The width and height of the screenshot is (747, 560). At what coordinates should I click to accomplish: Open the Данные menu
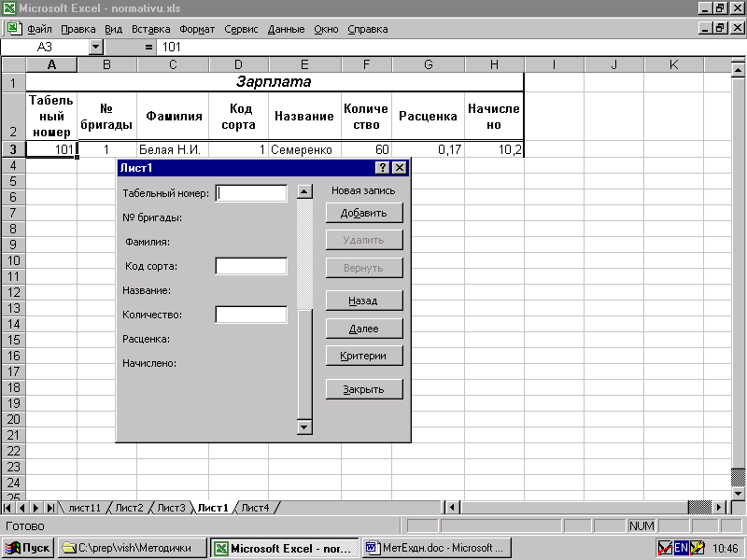(286, 29)
